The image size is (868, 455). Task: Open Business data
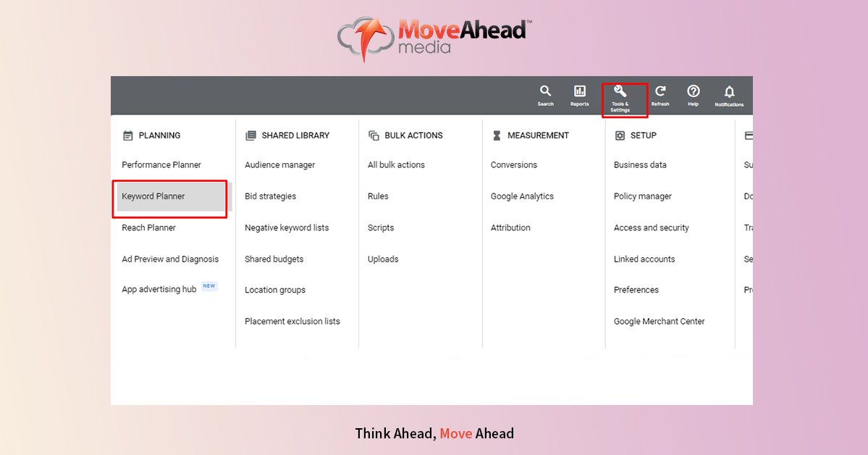(x=640, y=164)
